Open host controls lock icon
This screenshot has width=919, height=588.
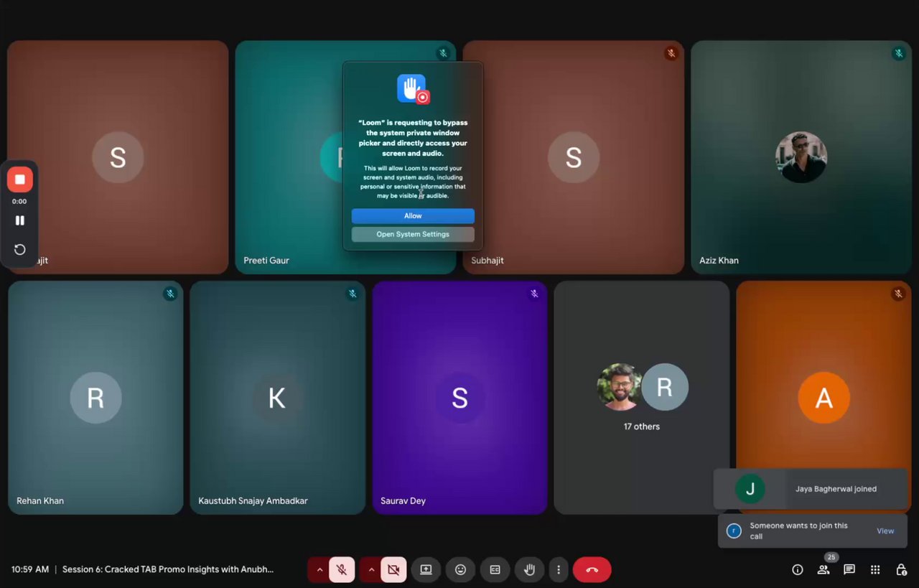pyautogui.click(x=901, y=569)
